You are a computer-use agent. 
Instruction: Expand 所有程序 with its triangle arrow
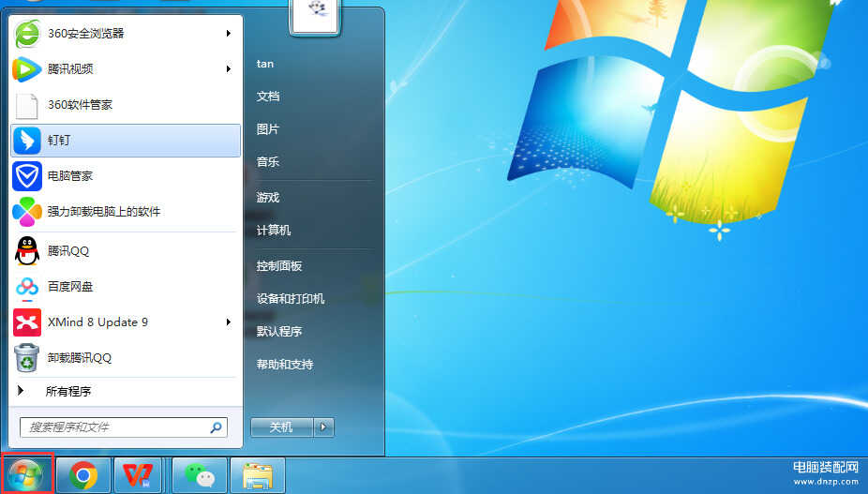(x=21, y=391)
